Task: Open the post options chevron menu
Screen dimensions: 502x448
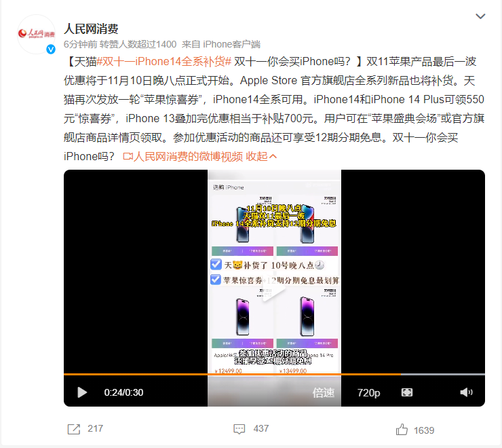Action: (x=480, y=16)
